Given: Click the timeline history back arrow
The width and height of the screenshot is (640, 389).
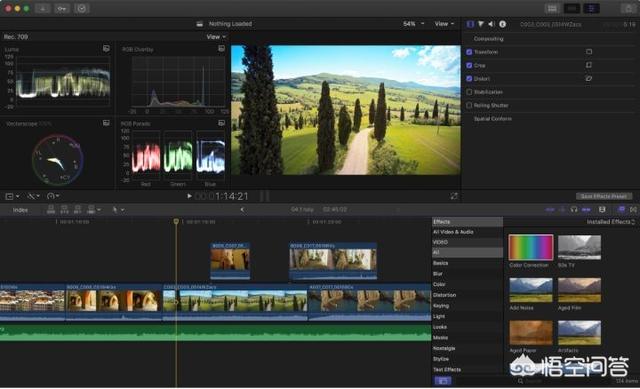Looking at the screenshot, I should (242, 209).
